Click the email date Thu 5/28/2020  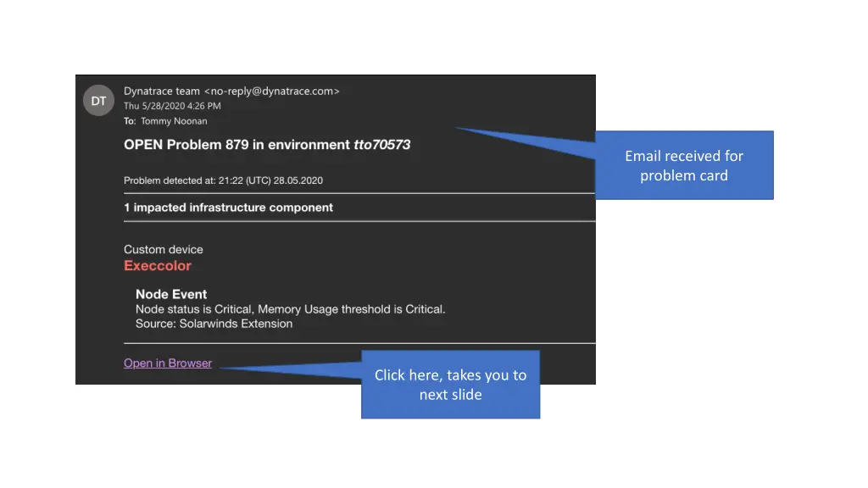[x=153, y=106]
